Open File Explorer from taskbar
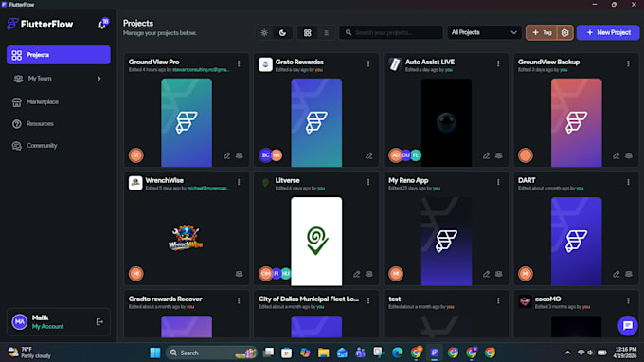 pos(323,353)
